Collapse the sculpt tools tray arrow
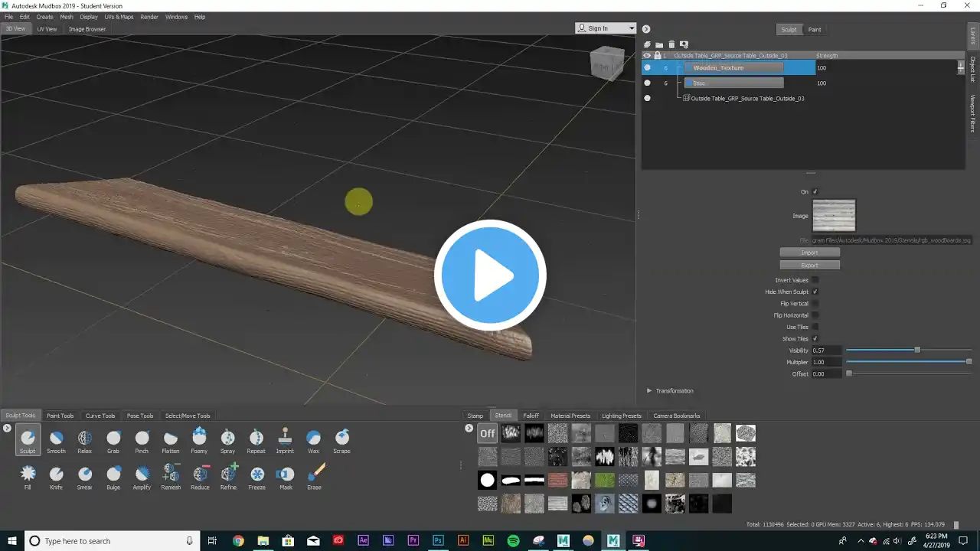The height and width of the screenshot is (551, 980). [x=7, y=428]
